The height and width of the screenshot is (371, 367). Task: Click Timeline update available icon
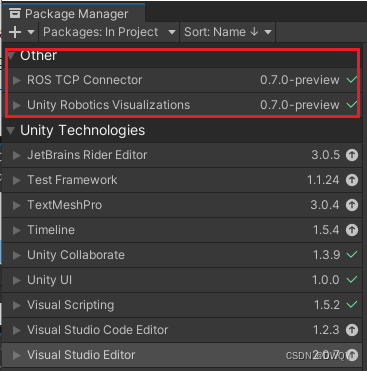352,230
